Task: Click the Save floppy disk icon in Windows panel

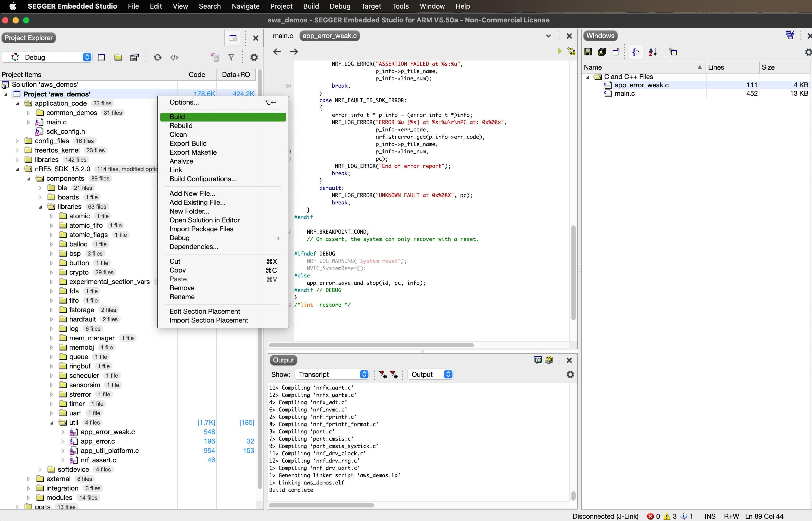Action: (588, 52)
